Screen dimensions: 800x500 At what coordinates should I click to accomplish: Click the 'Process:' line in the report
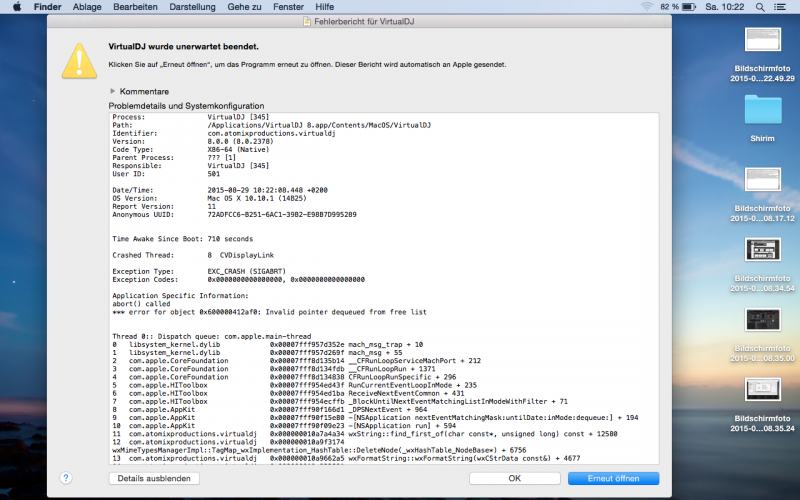coord(191,117)
